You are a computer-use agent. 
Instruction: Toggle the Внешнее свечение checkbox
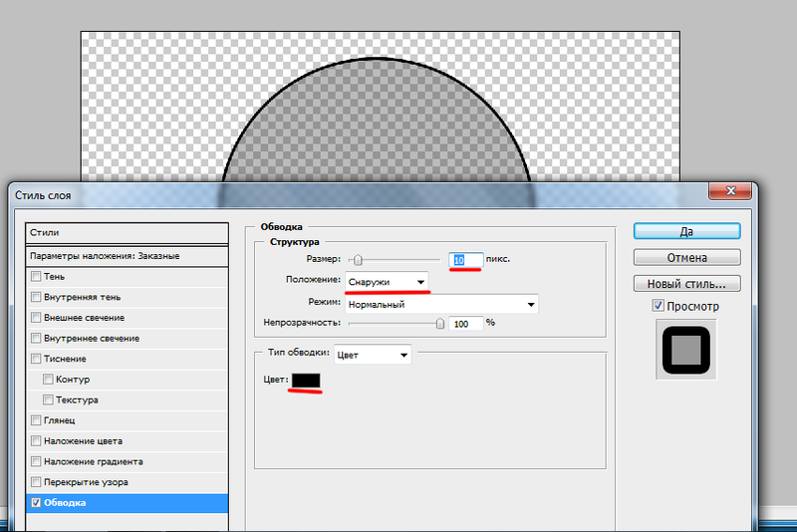tap(36, 318)
